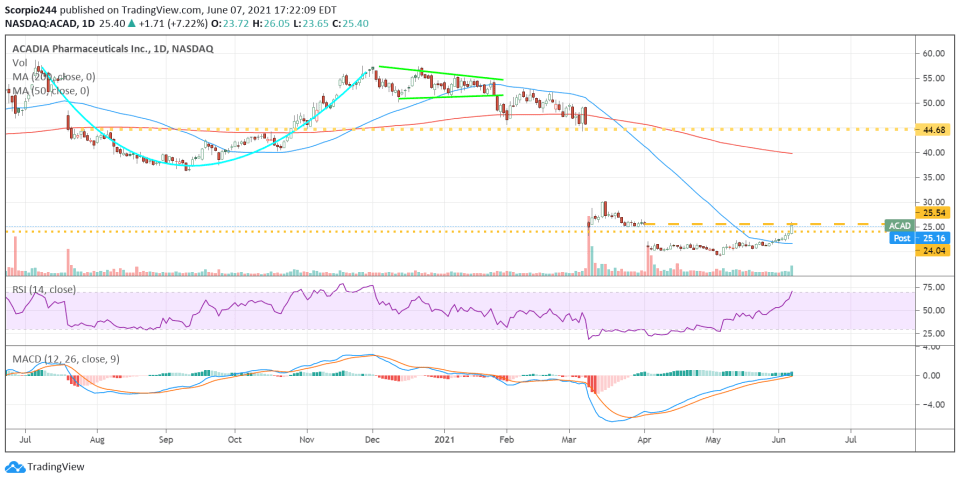Click the Sep time axis label

[167, 439]
